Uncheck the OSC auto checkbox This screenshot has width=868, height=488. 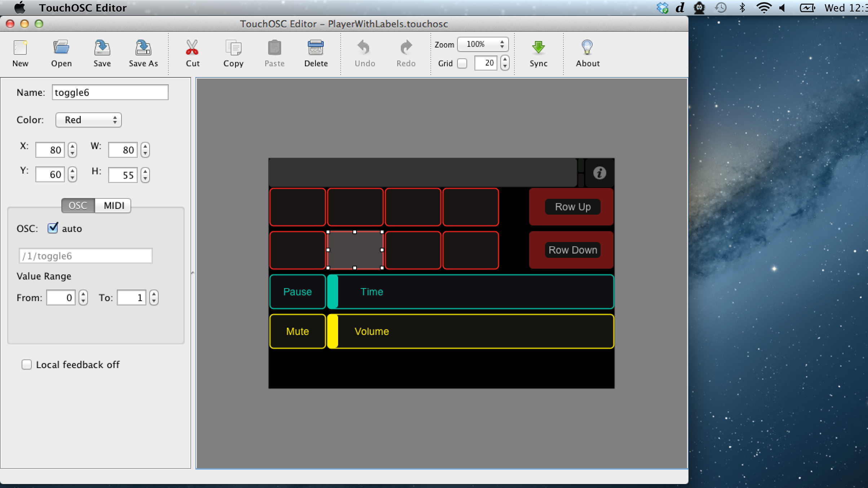[x=53, y=228]
